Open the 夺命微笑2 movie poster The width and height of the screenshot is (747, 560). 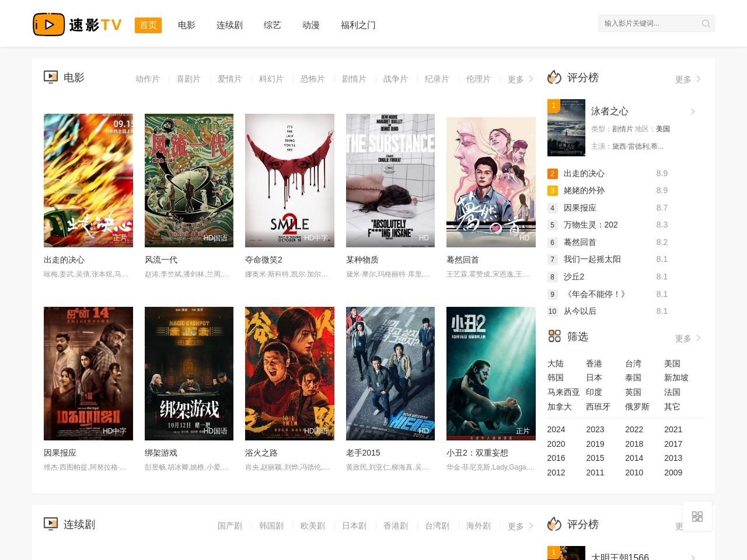(x=289, y=180)
